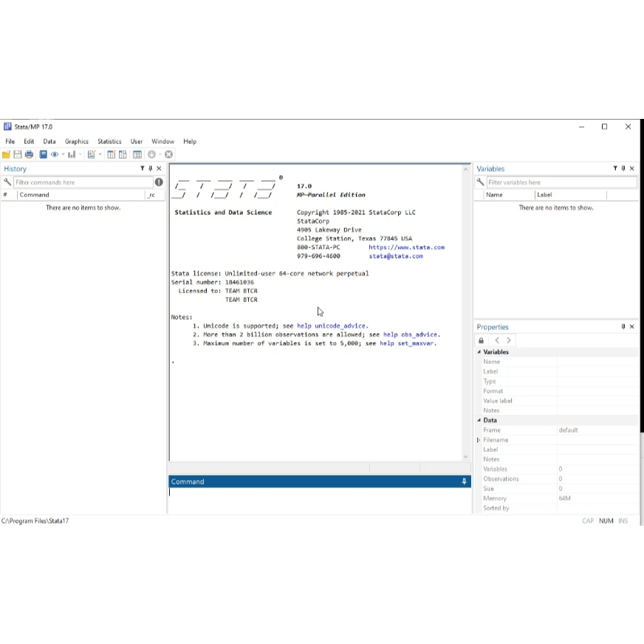The height and width of the screenshot is (644, 644).
Task: Click the help set_maxvar link
Action: (406, 343)
